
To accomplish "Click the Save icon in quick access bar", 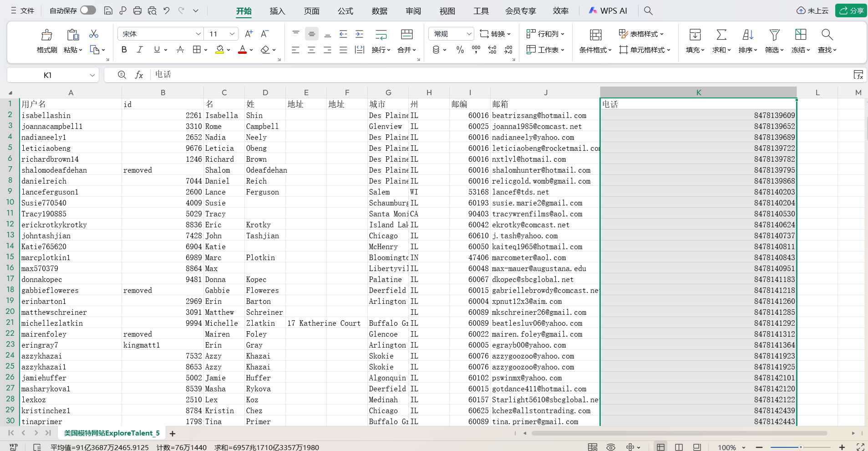I will tap(108, 10).
